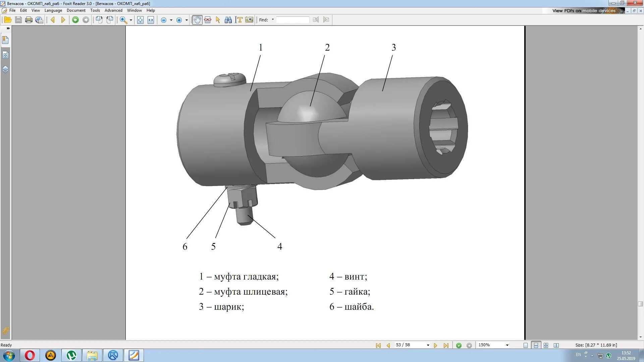Open the Document menu
Image resolution: width=644 pixels, height=362 pixels.
click(x=76, y=10)
